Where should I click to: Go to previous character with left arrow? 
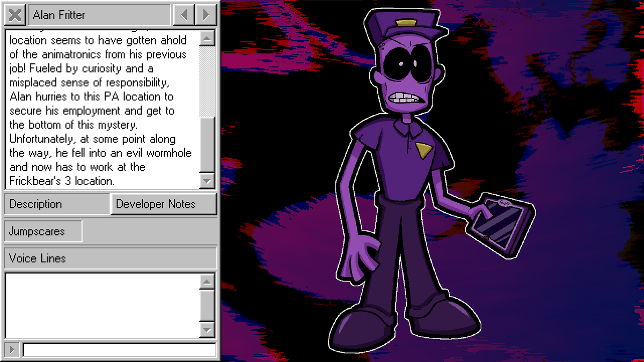(x=184, y=15)
